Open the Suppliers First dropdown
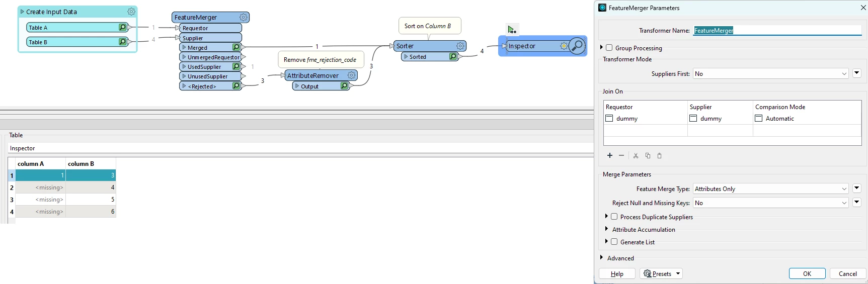The height and width of the screenshot is (284, 868). (771, 74)
